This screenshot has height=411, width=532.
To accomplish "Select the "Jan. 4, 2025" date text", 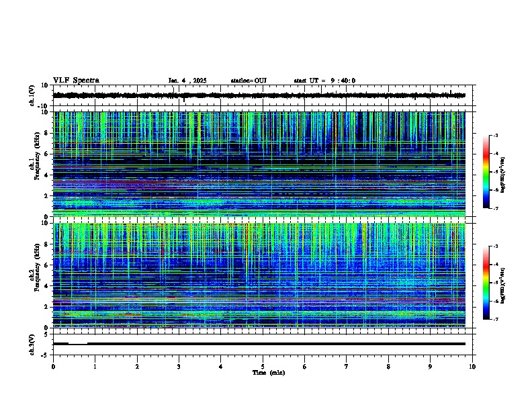I will [187, 81].
